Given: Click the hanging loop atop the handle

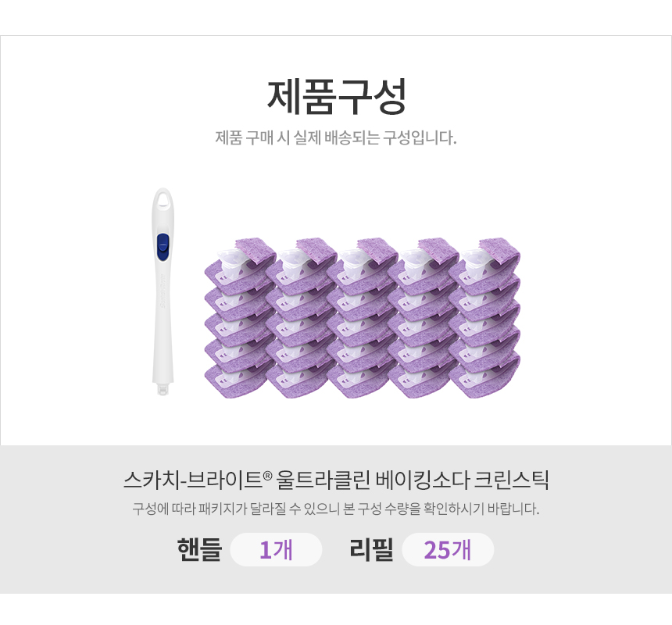Looking at the screenshot, I should click(x=163, y=200).
